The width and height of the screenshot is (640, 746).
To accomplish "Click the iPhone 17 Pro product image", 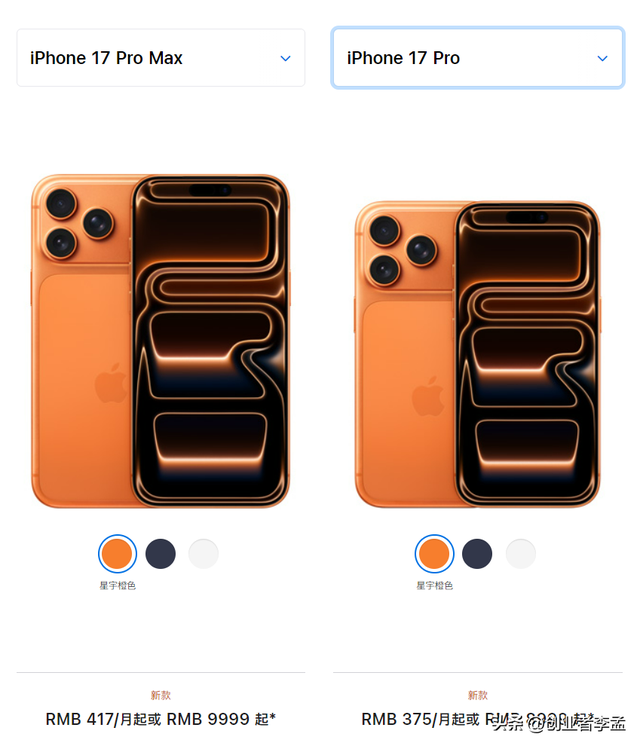I will [478, 354].
